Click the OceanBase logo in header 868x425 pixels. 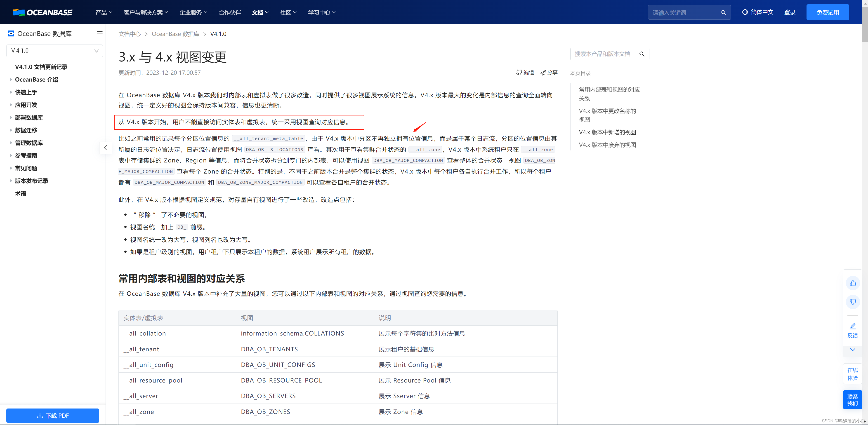click(42, 12)
